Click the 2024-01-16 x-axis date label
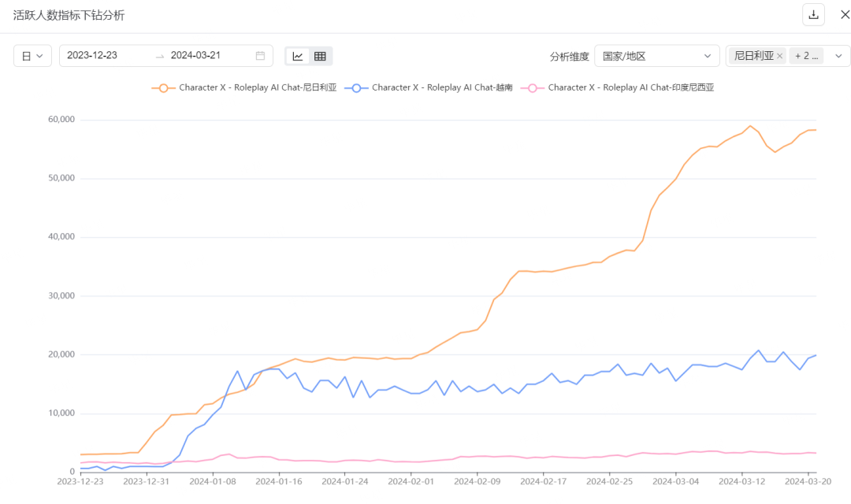This screenshot has height=504, width=851. coord(279,481)
